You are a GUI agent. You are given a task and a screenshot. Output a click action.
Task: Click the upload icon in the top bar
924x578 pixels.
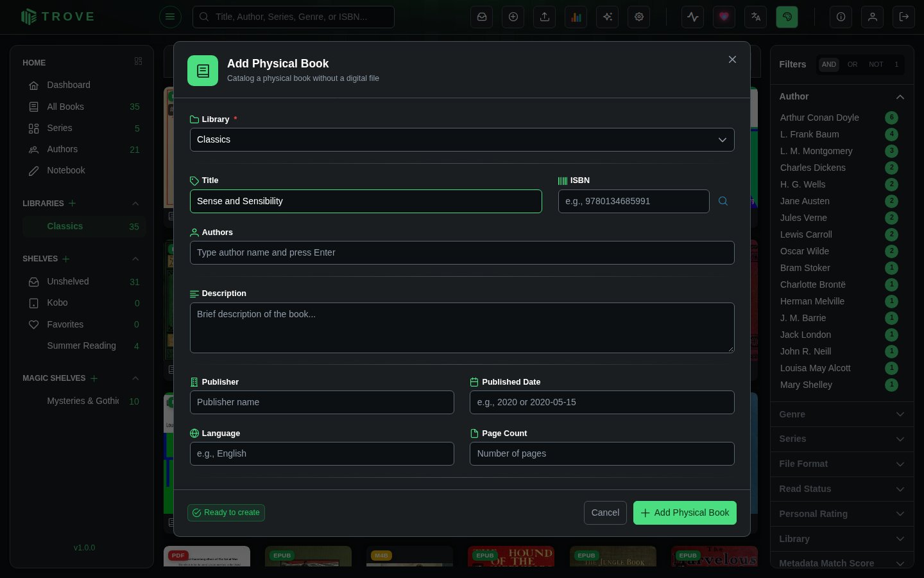[x=545, y=17]
